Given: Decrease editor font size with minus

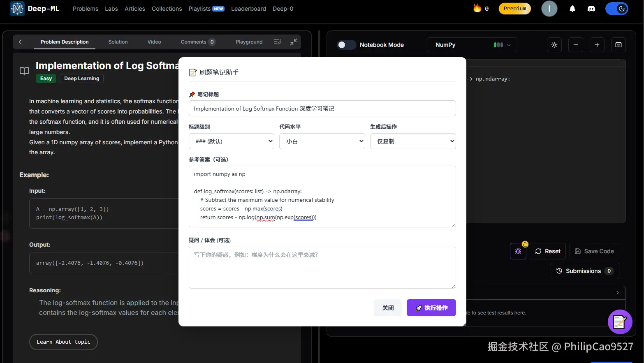Looking at the screenshot, I should pos(576,45).
